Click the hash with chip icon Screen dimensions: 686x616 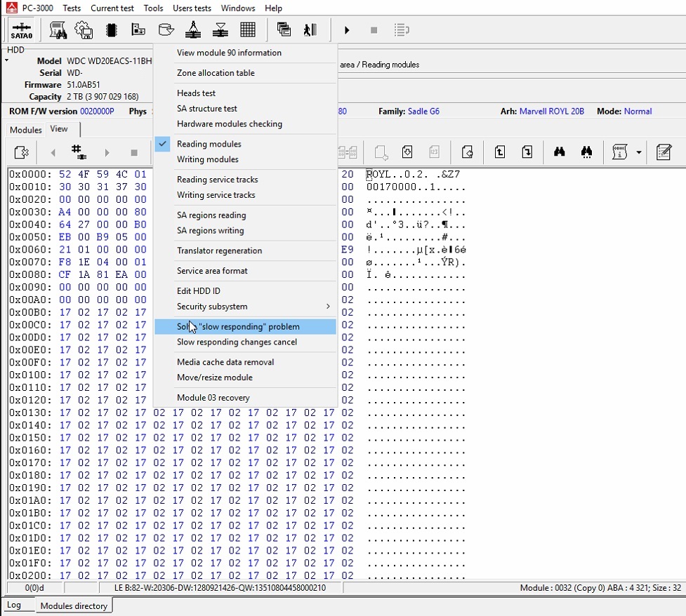(x=79, y=152)
